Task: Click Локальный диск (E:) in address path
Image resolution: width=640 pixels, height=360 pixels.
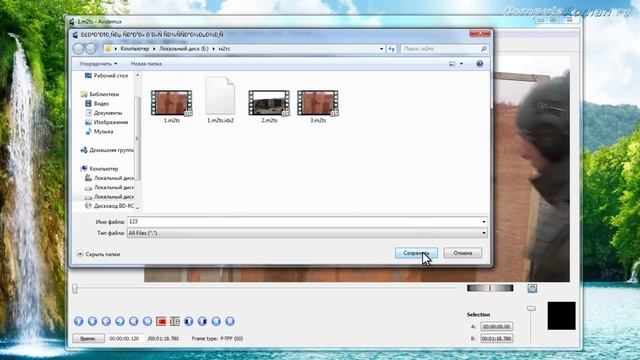Action: click(184, 49)
